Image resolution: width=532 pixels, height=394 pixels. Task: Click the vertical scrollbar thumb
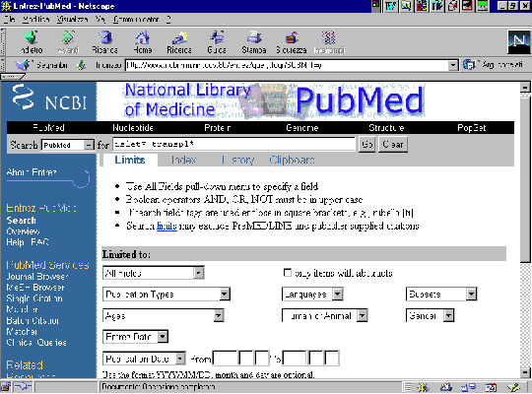coord(525,178)
